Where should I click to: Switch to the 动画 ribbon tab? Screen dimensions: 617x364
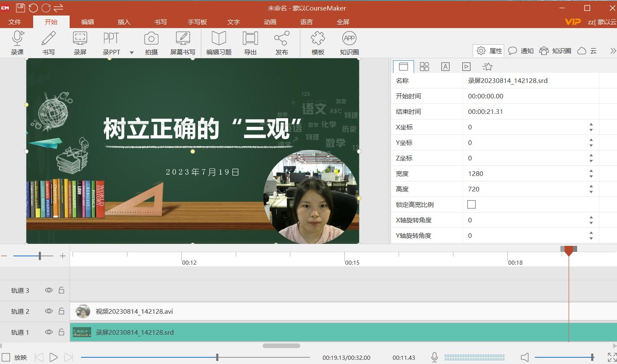click(x=270, y=22)
